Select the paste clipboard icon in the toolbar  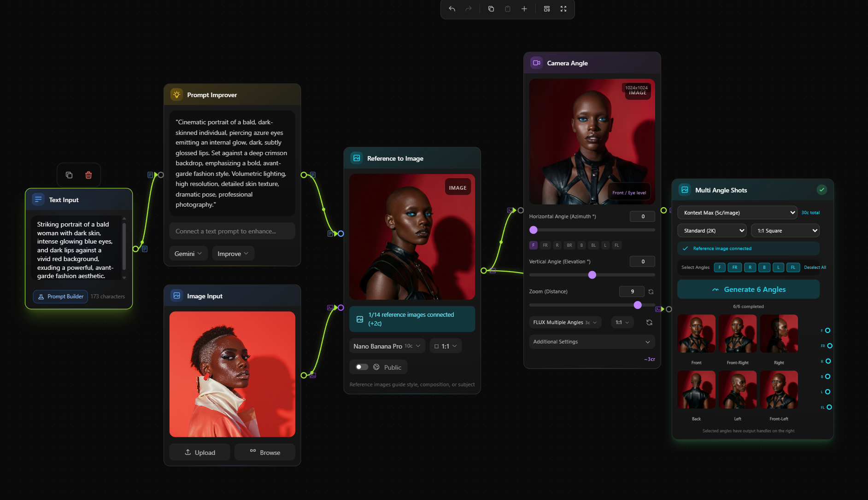pos(508,9)
